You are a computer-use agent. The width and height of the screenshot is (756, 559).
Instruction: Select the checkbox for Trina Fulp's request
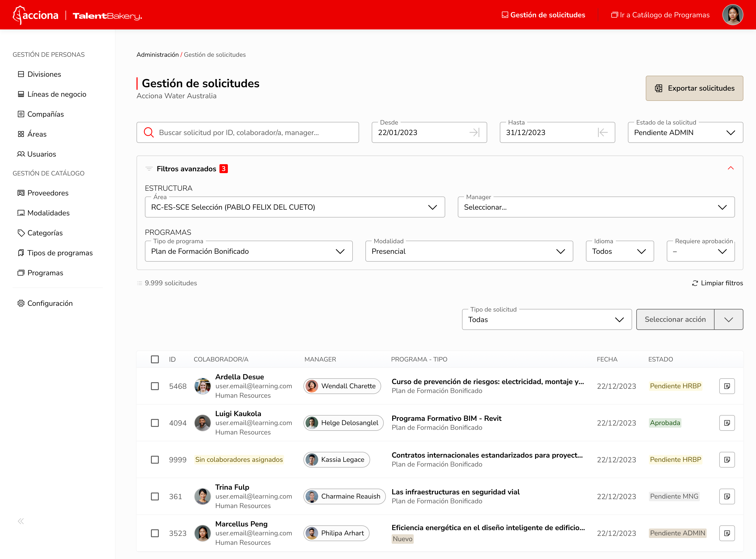click(x=155, y=496)
